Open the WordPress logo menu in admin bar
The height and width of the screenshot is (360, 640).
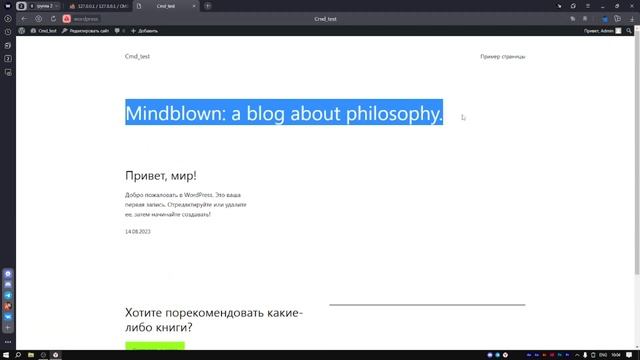[x=22, y=31]
